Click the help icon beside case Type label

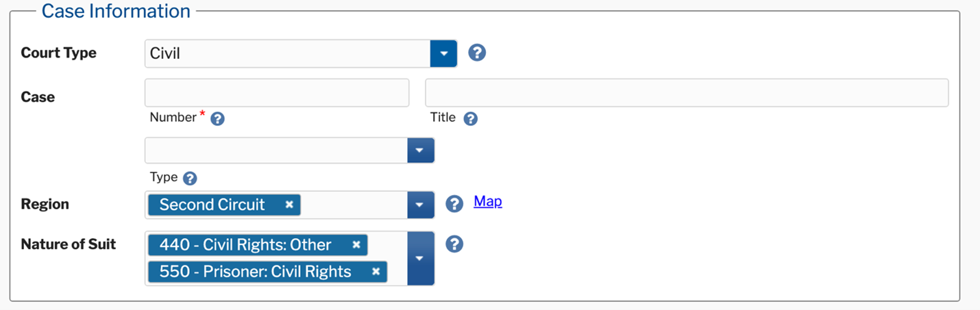coord(190,178)
